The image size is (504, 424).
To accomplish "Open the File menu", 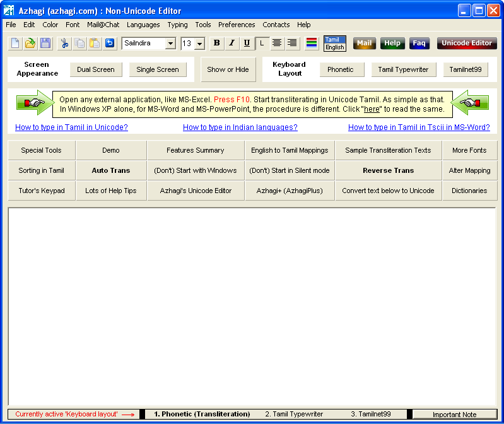I will click(x=11, y=25).
